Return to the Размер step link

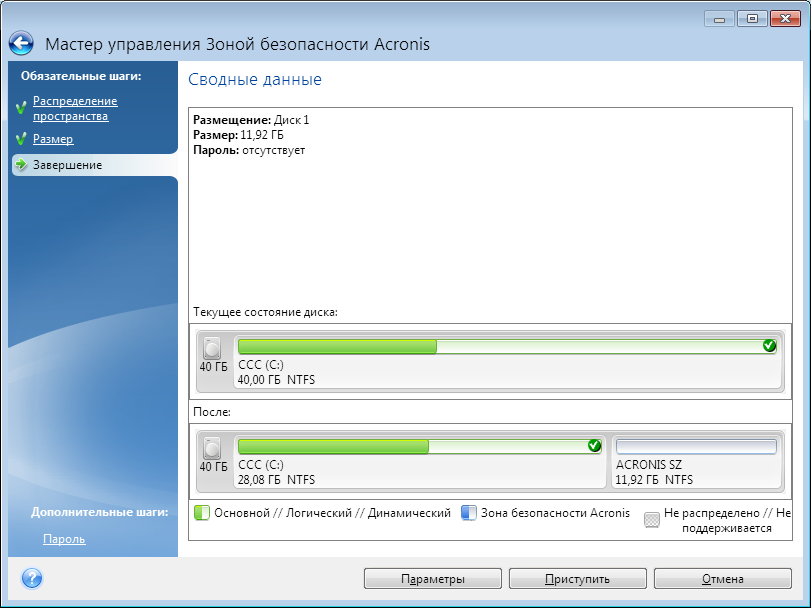click(x=53, y=139)
